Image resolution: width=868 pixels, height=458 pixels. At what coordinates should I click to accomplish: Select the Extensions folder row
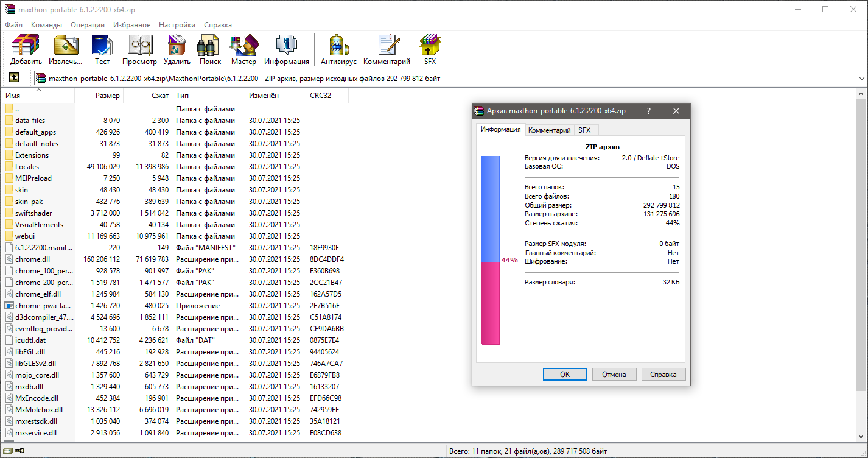[175, 155]
